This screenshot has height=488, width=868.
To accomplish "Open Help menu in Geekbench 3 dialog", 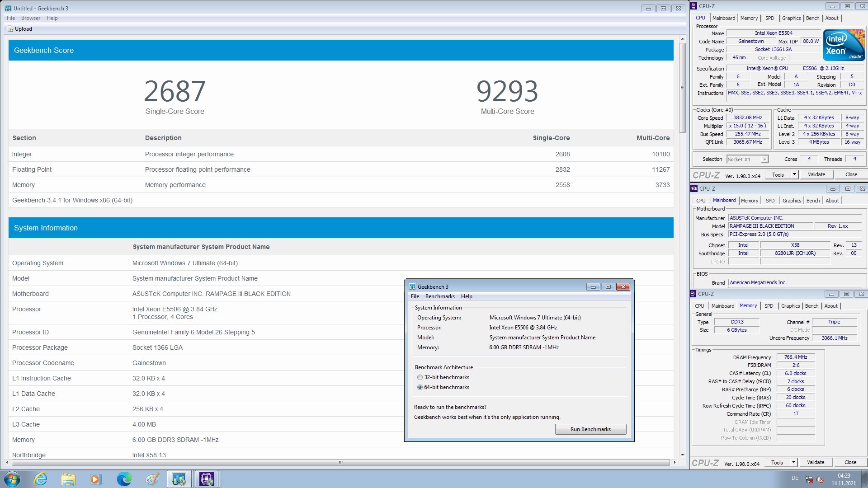I will click(x=467, y=296).
